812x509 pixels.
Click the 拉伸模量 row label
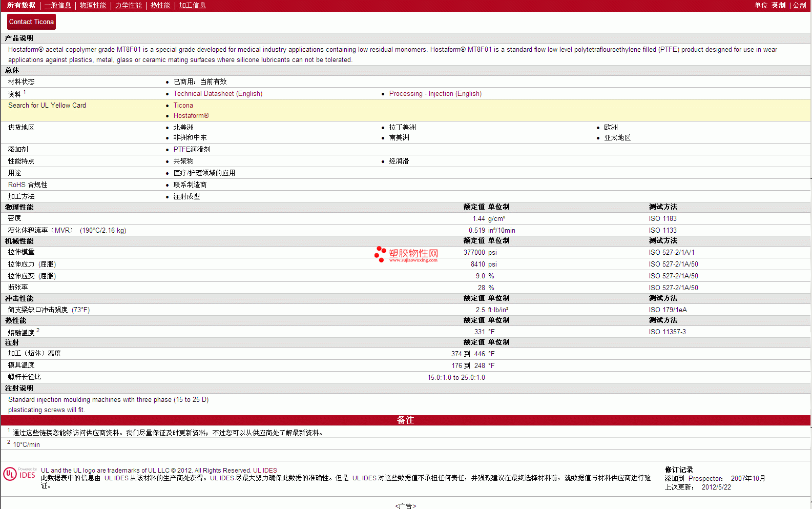22,252
